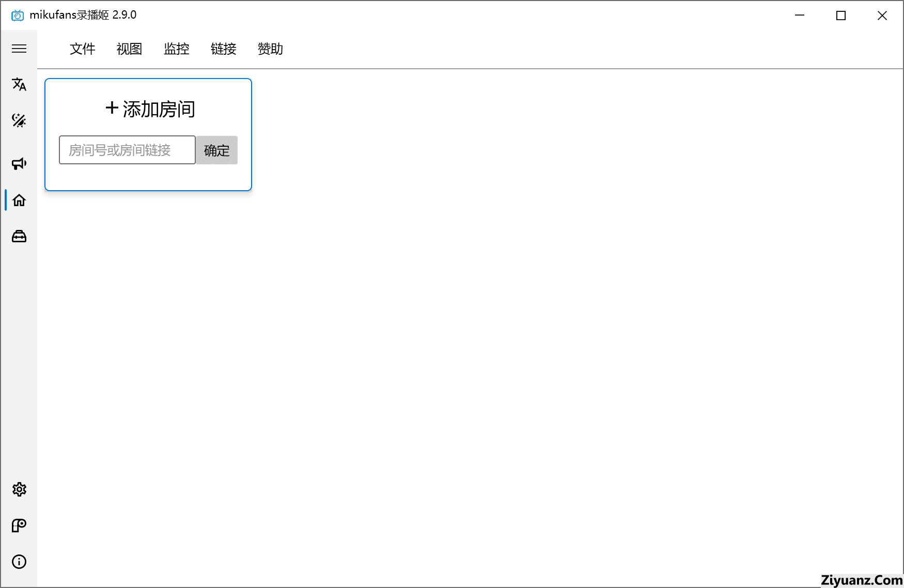Open the megaphone announcements page
Viewport: 904px width, 588px height.
(19, 164)
